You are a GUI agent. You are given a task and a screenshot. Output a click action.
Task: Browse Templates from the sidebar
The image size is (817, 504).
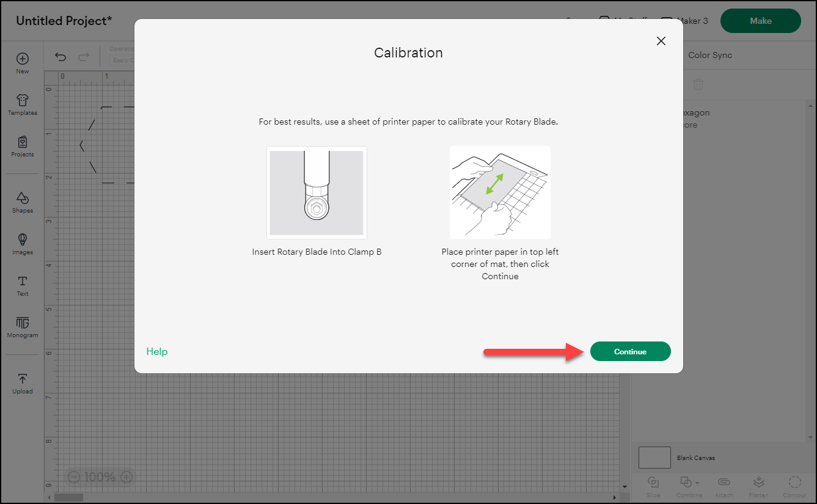pyautogui.click(x=22, y=104)
